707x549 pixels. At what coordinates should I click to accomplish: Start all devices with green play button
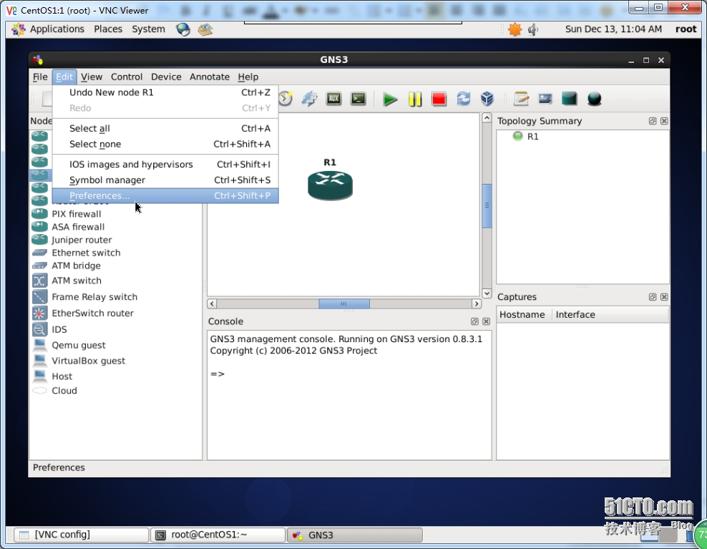[x=390, y=99]
